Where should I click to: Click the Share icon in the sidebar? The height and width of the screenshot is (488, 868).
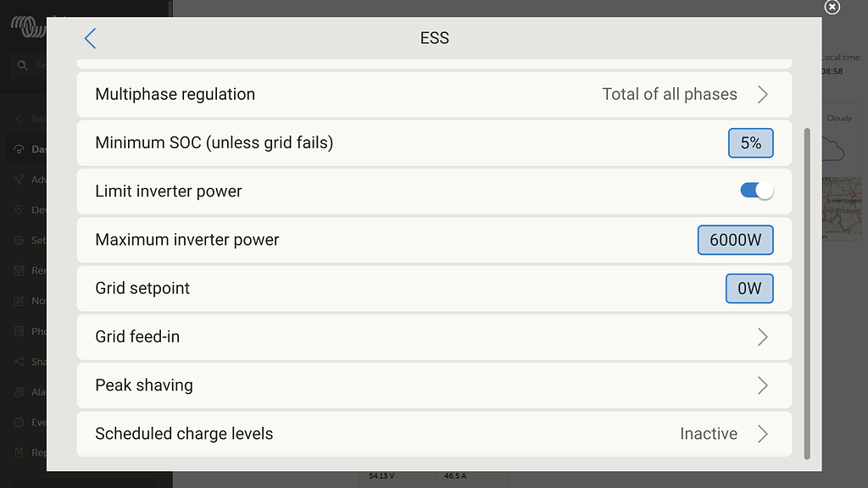coord(20,362)
